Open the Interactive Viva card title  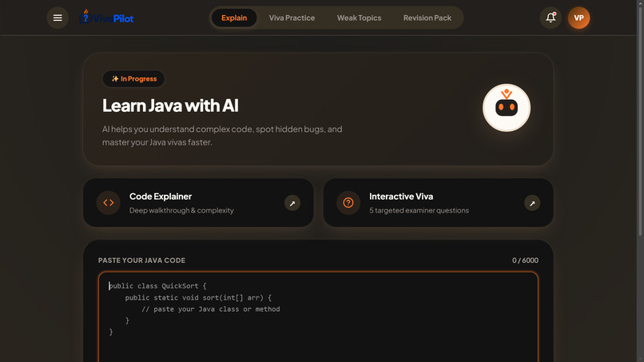pyautogui.click(x=401, y=197)
